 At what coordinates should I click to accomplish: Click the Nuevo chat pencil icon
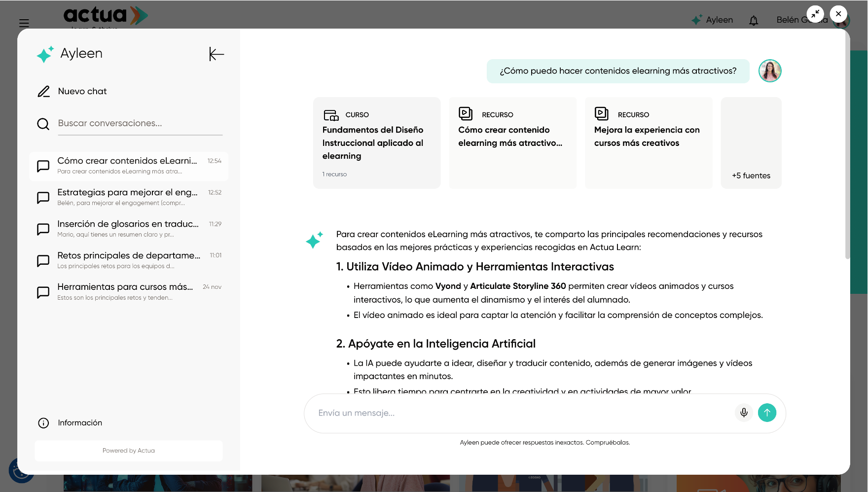(x=44, y=92)
